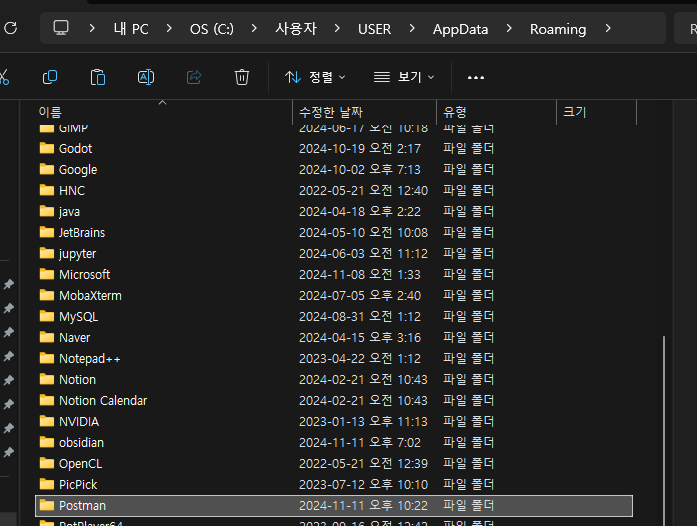
Task: Click 파일 폴더 type in the MySQL row
Action: 469,317
